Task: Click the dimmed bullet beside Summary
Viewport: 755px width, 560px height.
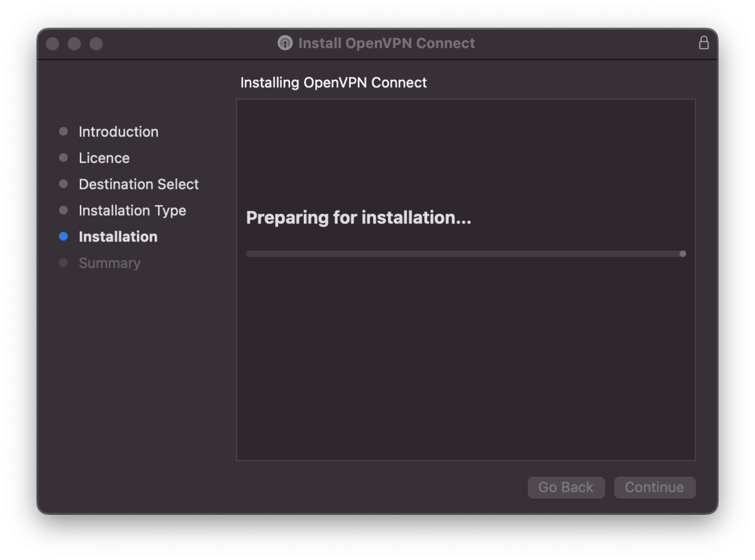Action: (63, 263)
